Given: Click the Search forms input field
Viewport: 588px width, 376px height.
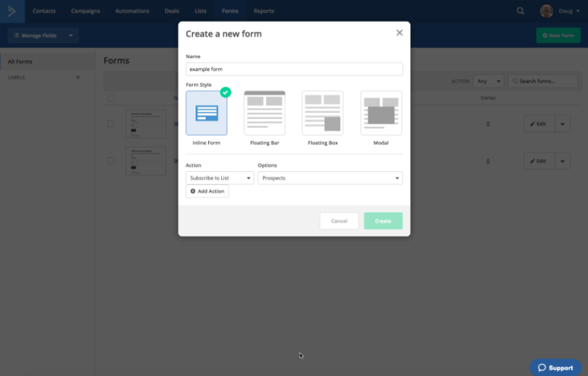Looking at the screenshot, I should point(542,82).
